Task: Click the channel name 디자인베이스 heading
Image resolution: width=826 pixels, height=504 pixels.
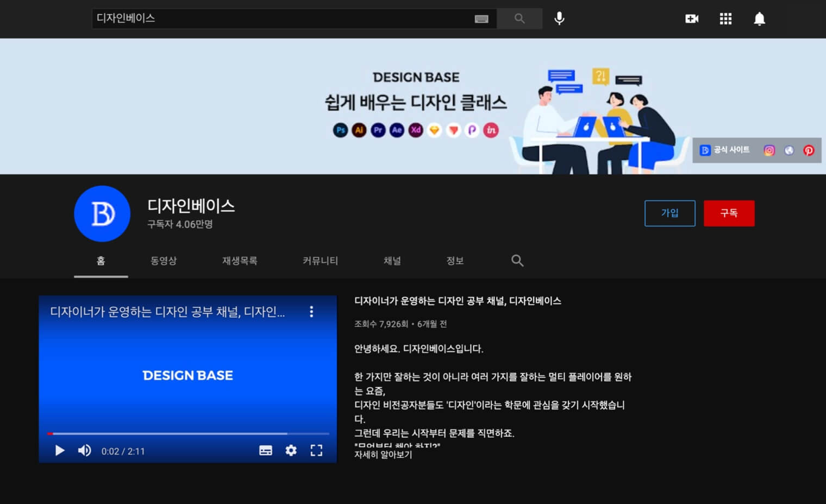Action: point(191,206)
